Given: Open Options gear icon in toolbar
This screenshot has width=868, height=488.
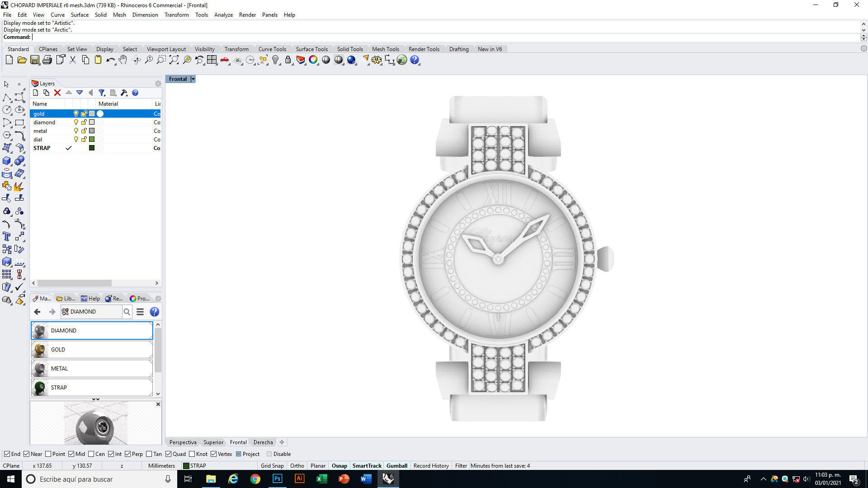Looking at the screenshot, I should pyautogui.click(x=377, y=60).
